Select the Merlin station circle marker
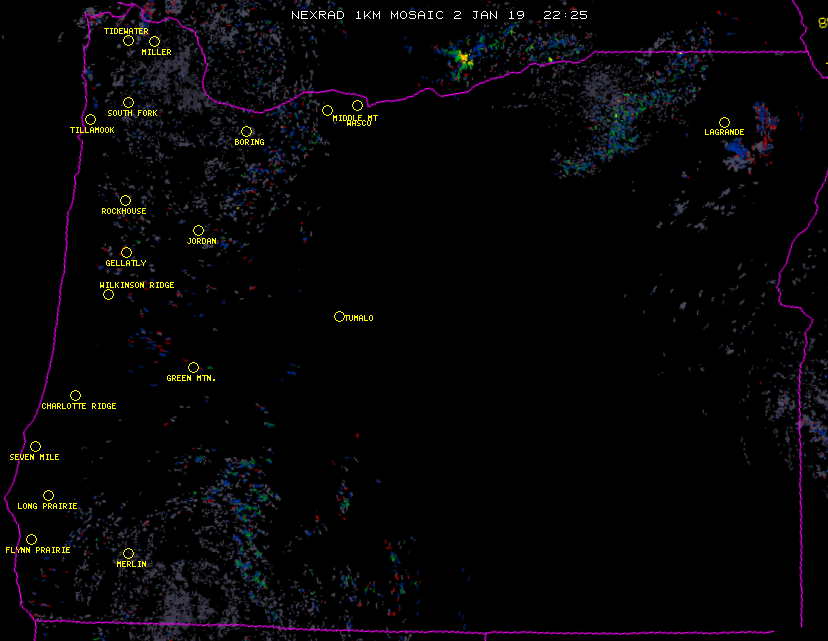The height and width of the screenshot is (641, 828). click(x=128, y=553)
